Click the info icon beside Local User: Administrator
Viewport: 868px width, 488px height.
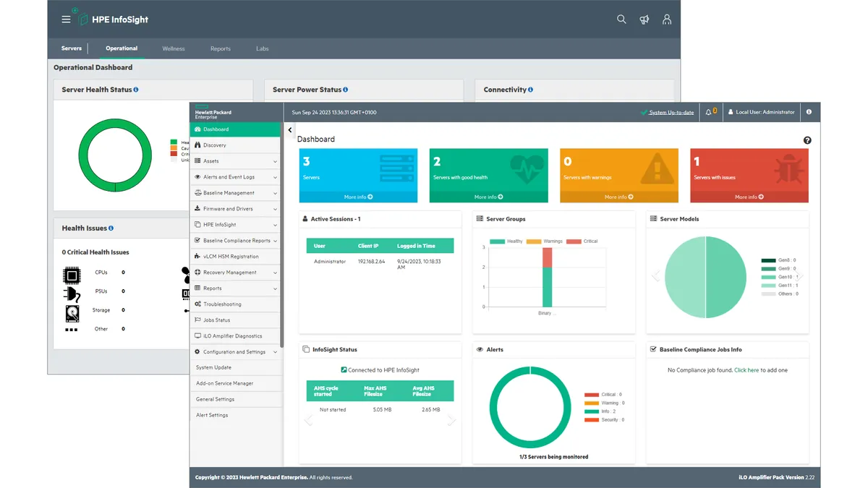click(x=809, y=112)
